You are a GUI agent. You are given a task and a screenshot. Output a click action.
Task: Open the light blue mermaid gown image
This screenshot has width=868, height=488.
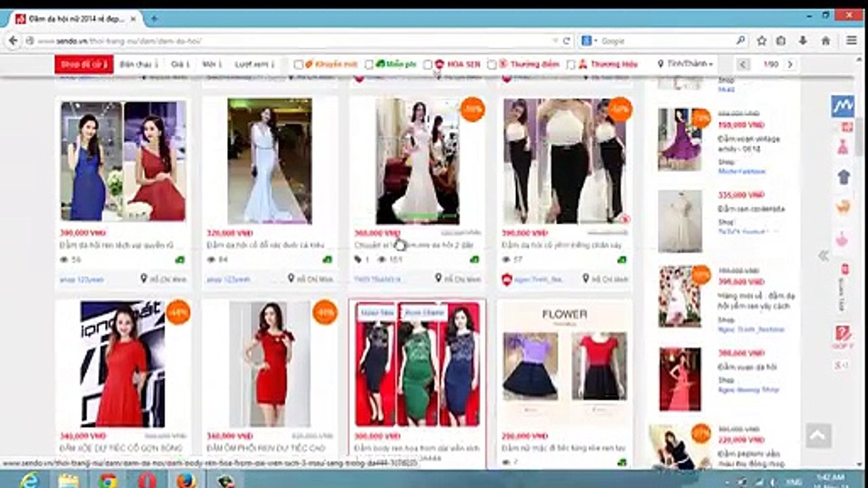270,161
